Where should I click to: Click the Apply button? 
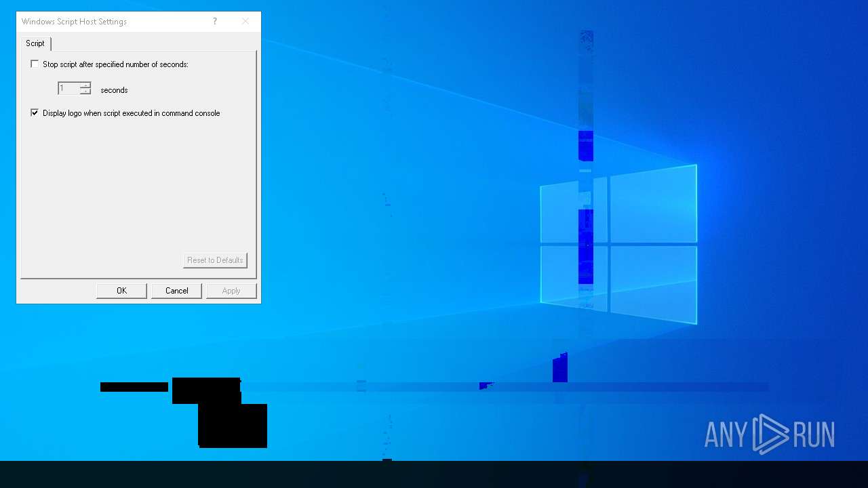click(231, 291)
